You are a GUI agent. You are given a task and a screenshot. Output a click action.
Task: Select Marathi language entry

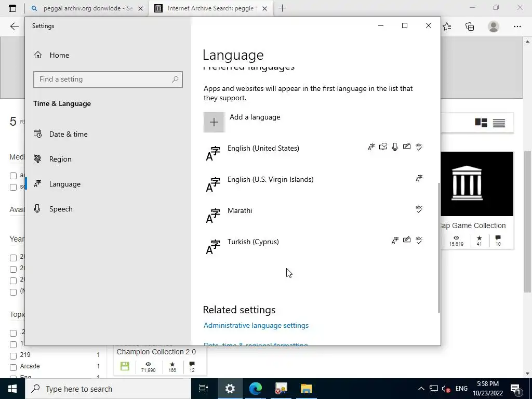(314, 215)
